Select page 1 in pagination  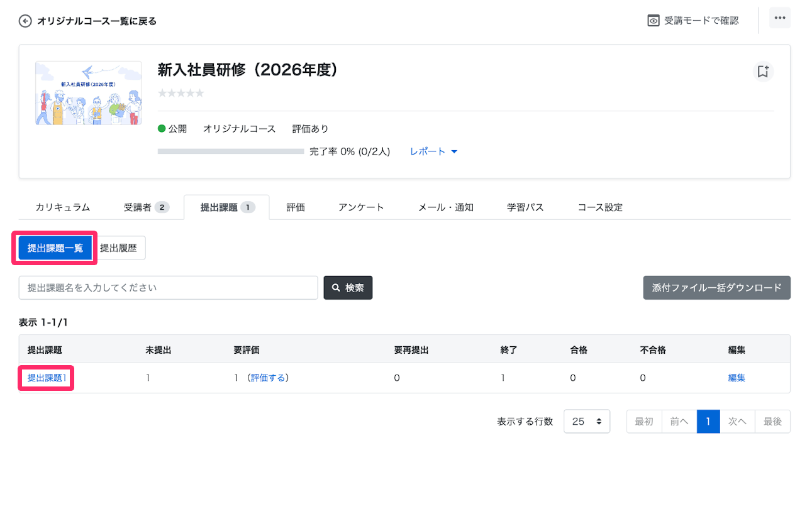tap(708, 422)
